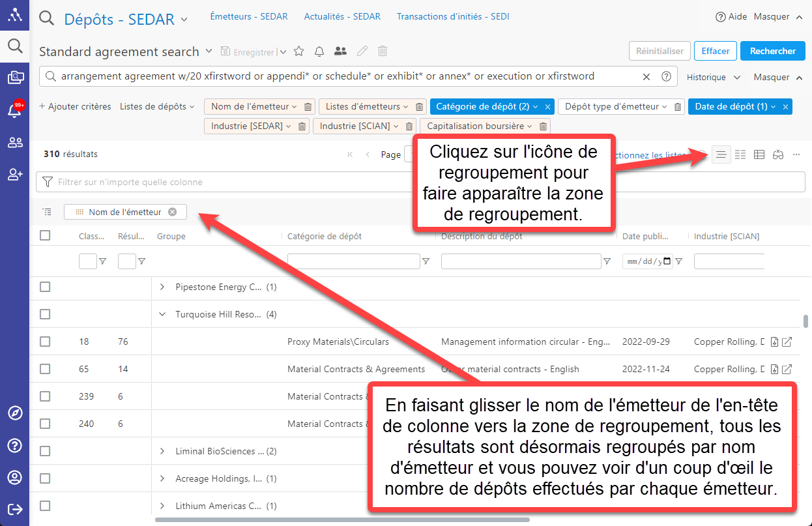Collapse the Turquoise Hill group
The height and width of the screenshot is (526, 812).
click(162, 314)
